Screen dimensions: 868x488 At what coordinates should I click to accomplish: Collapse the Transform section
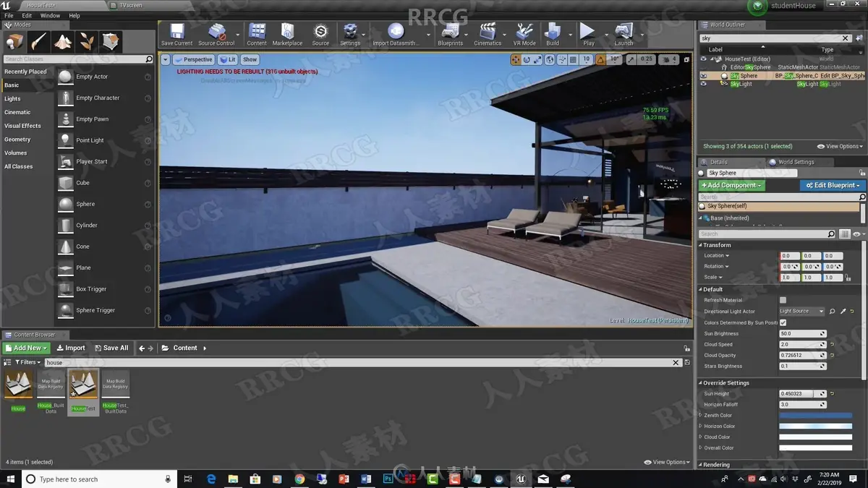point(700,245)
